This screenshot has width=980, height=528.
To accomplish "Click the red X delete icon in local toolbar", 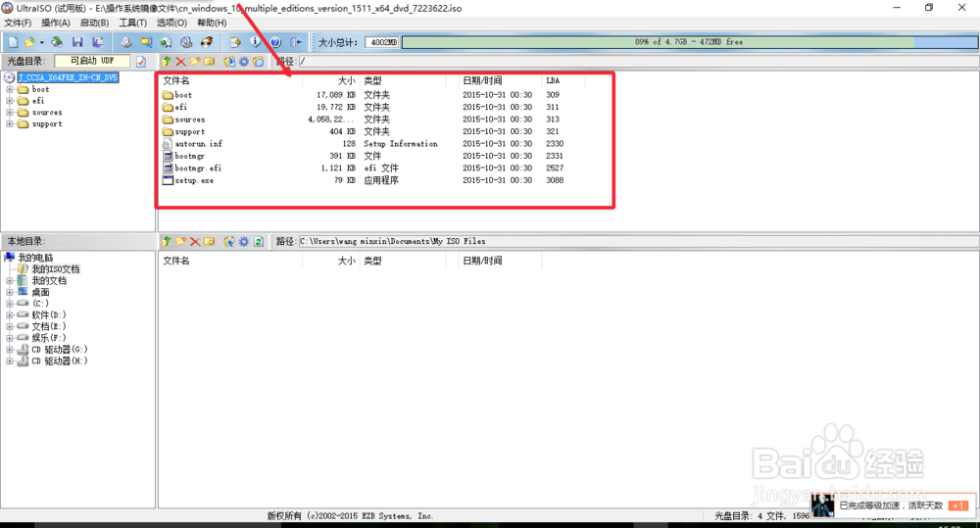I will pyautogui.click(x=195, y=241).
